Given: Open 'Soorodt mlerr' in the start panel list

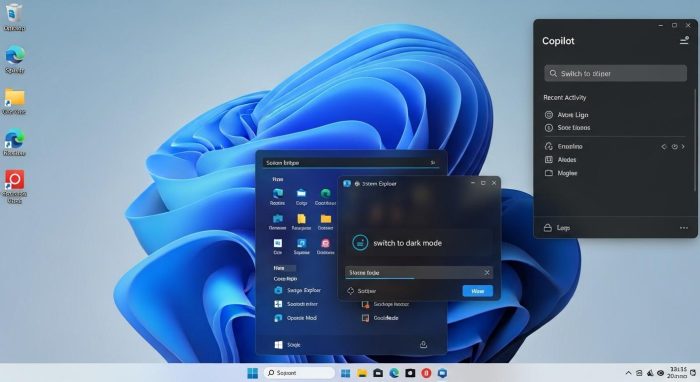Looking at the screenshot, I should [296, 304].
